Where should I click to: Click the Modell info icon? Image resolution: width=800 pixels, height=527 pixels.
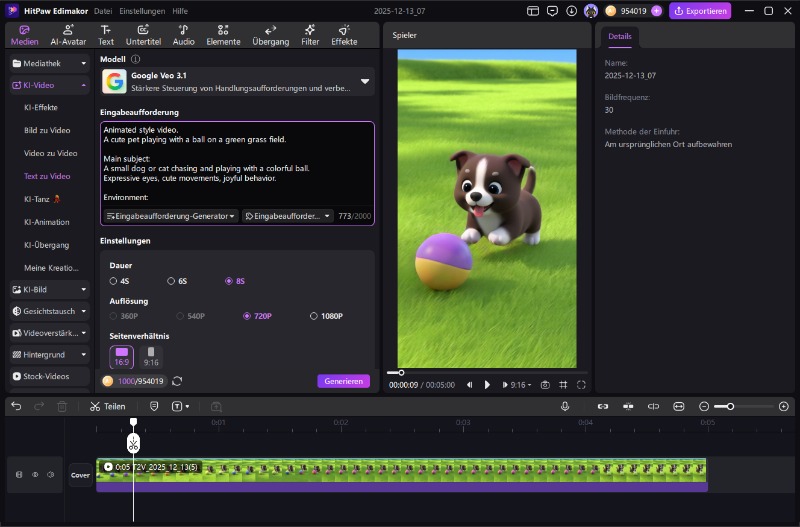tap(135, 59)
